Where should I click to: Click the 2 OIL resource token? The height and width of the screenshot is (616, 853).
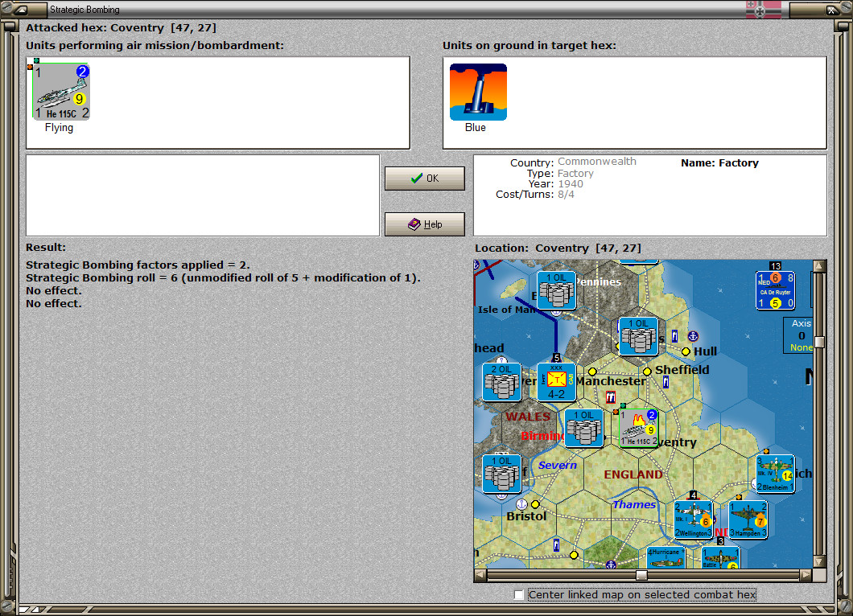coord(501,382)
